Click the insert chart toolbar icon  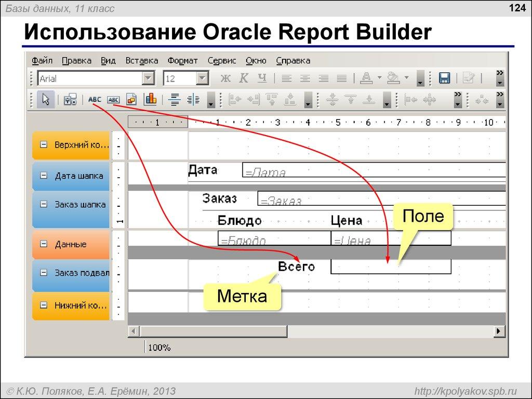(151, 99)
